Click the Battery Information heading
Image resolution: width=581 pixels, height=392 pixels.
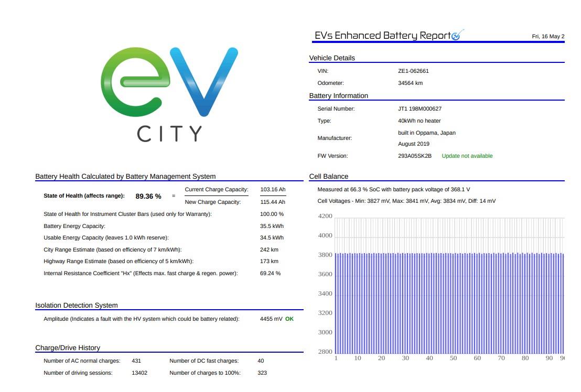click(x=339, y=95)
